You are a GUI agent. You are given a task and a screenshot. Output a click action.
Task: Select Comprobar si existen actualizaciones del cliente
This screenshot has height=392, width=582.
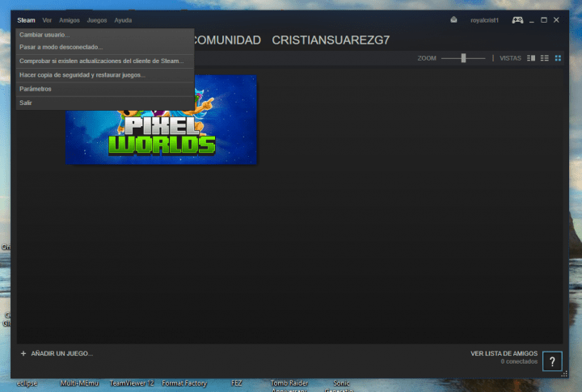point(104,61)
